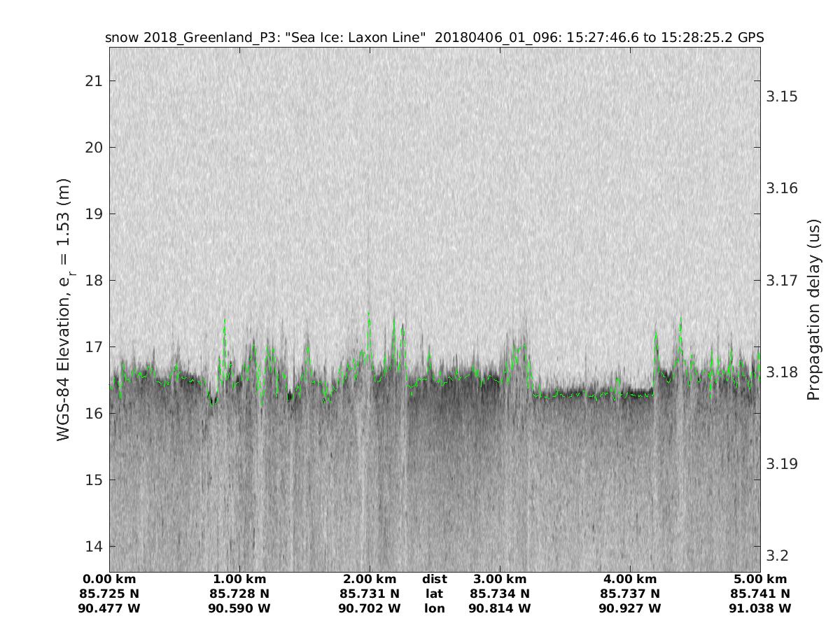Click the 3.19 propagation delay tick
The image size is (840, 630).
tap(783, 464)
